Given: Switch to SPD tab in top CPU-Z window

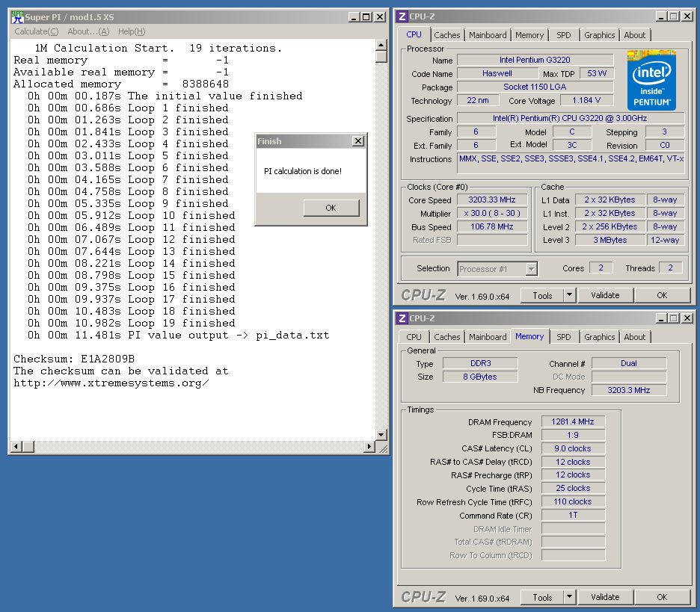Looking at the screenshot, I should tap(563, 35).
